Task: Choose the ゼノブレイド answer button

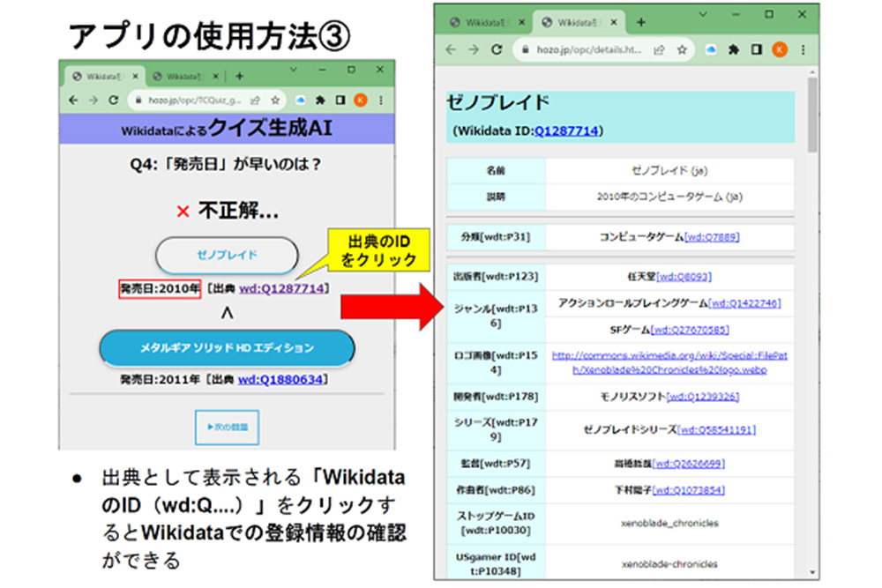Action: 227,256
